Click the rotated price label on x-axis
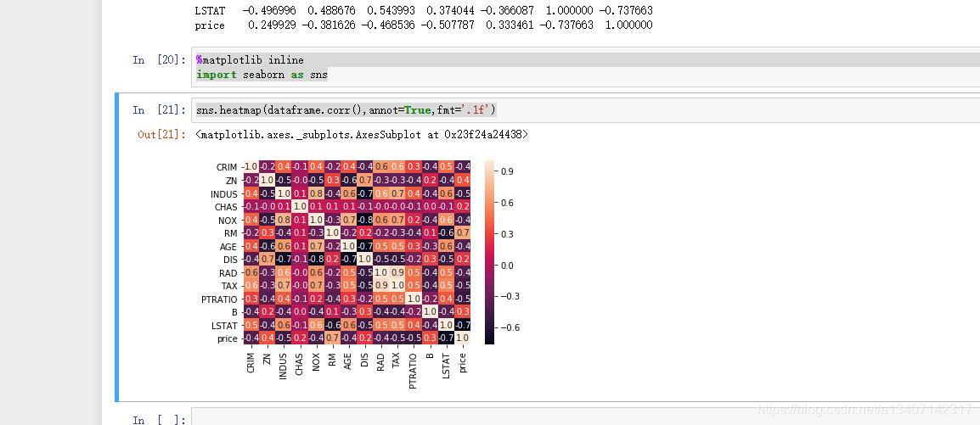Image resolution: width=980 pixels, height=425 pixels. point(463,361)
